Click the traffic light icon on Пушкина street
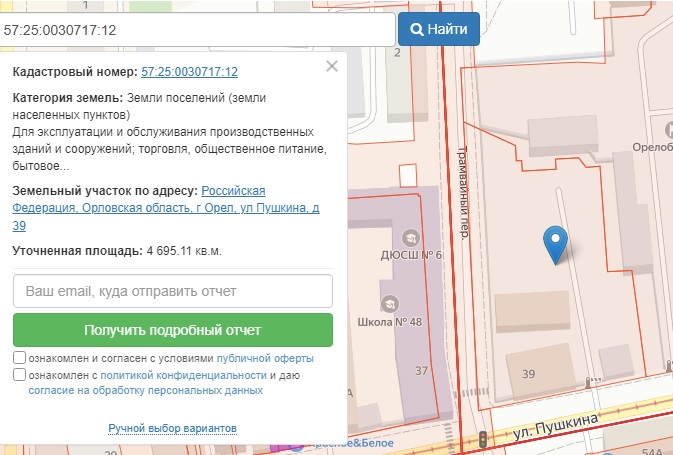The height and width of the screenshot is (455, 673). (484, 439)
